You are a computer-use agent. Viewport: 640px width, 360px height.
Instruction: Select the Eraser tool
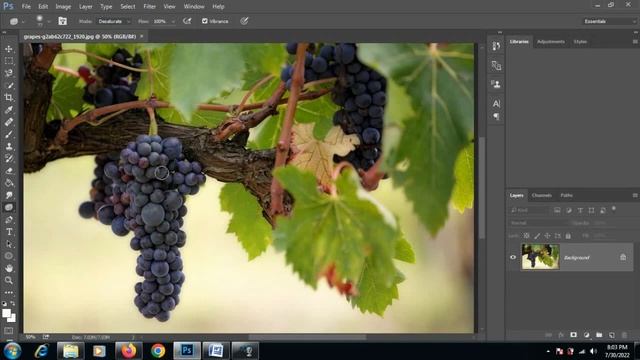pyautogui.click(x=9, y=171)
